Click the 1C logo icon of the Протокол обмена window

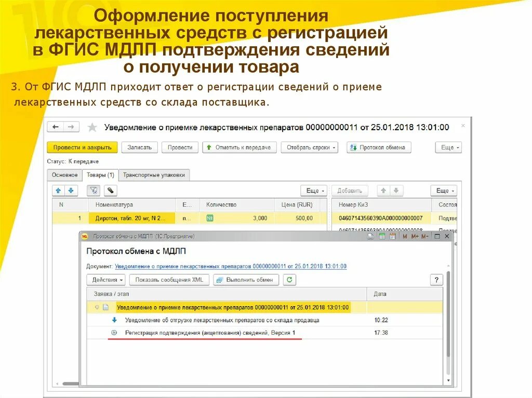coord(85,236)
